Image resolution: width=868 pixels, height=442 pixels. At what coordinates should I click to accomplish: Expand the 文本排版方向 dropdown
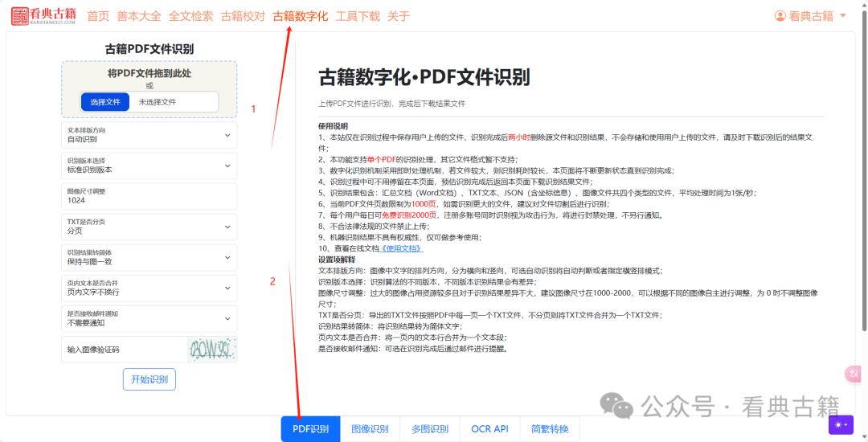(149, 135)
